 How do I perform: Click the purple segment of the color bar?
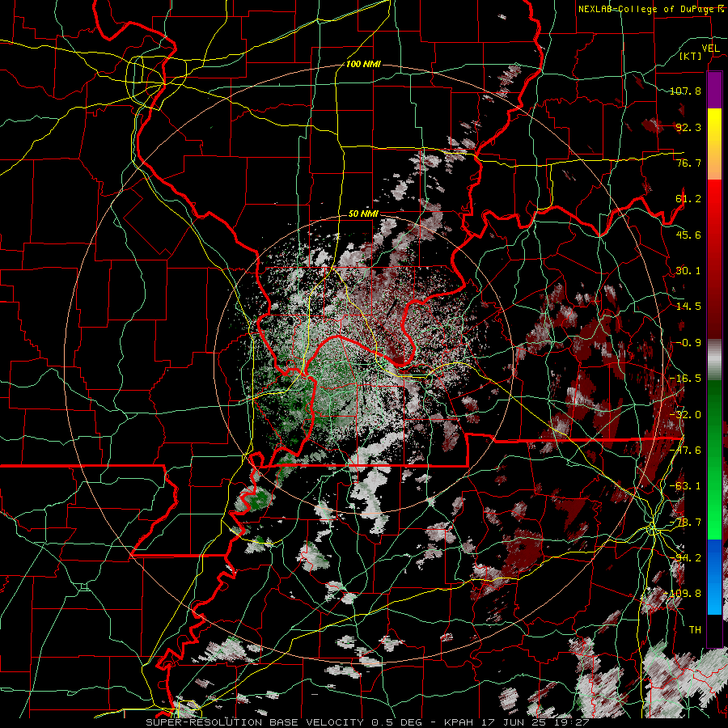click(714, 90)
